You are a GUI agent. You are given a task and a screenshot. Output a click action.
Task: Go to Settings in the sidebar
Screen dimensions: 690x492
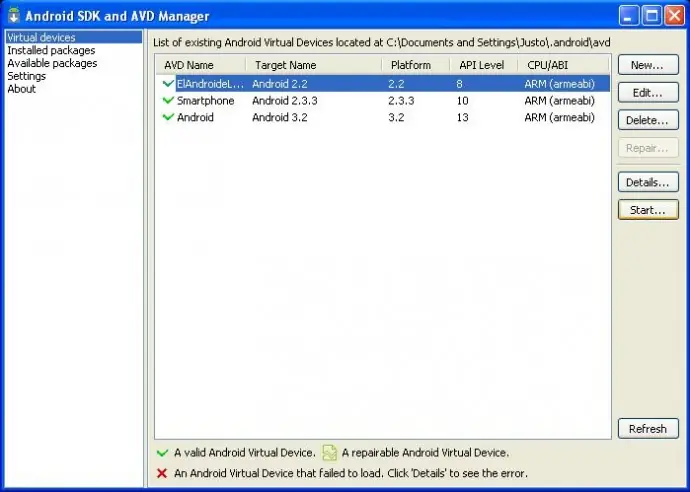tap(26, 76)
